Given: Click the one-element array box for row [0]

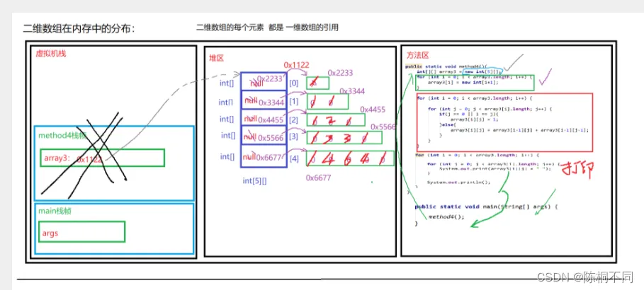Looking at the screenshot, I should pos(318,83).
